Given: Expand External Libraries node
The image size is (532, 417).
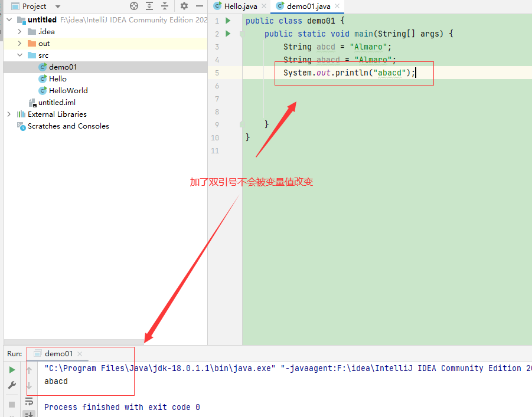Looking at the screenshot, I should [x=9, y=114].
